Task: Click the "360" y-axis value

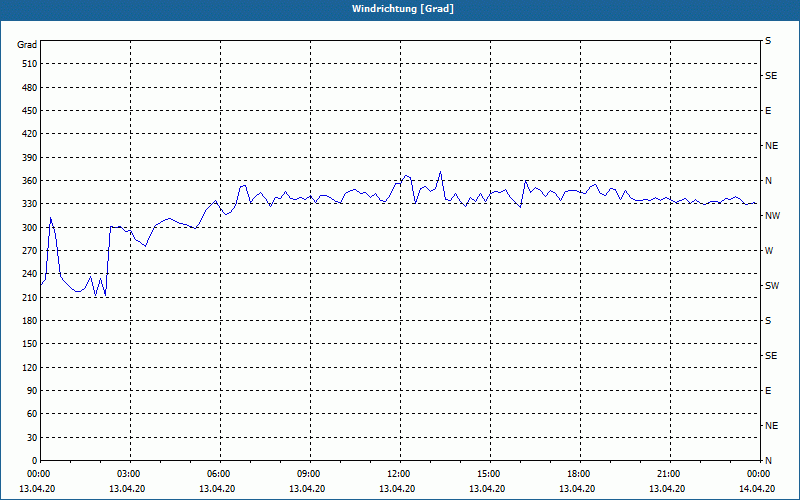Action: 30,181
